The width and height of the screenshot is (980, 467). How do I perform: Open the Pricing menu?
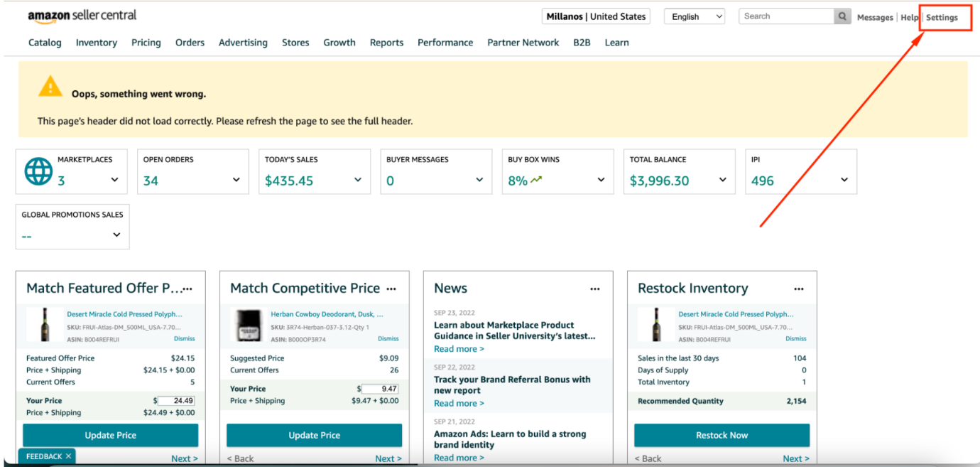click(146, 43)
